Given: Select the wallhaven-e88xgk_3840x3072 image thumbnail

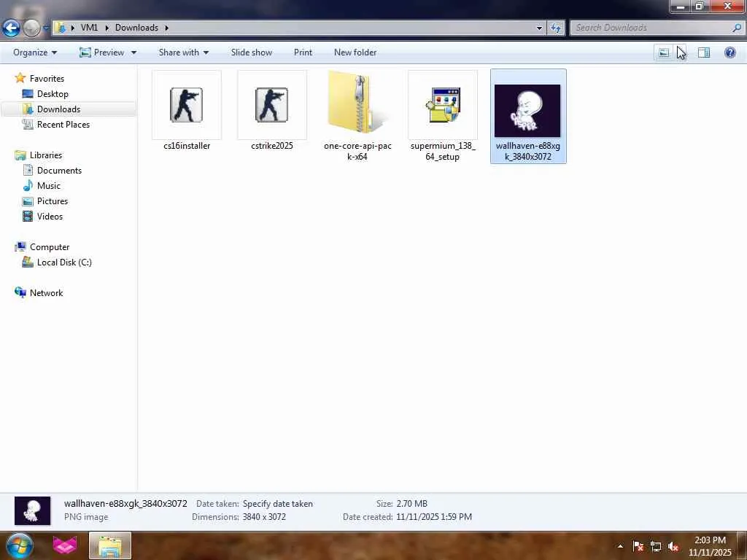Looking at the screenshot, I should tap(527, 111).
